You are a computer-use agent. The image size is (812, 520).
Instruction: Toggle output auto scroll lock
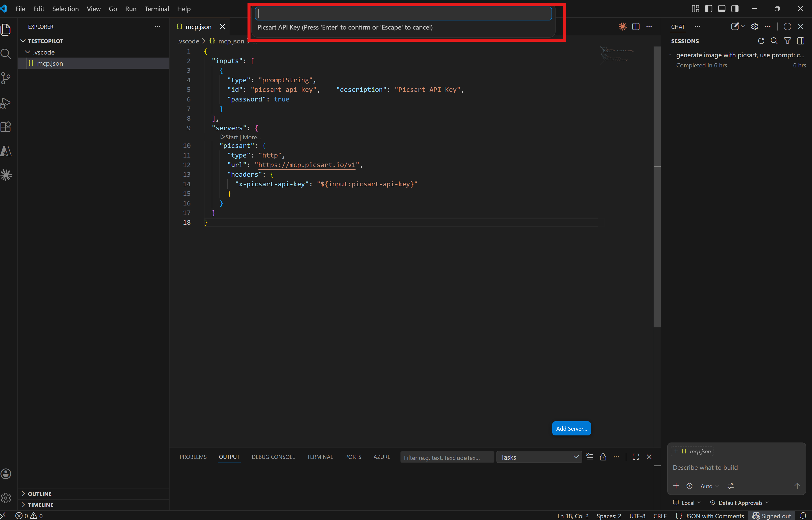pyautogui.click(x=603, y=457)
